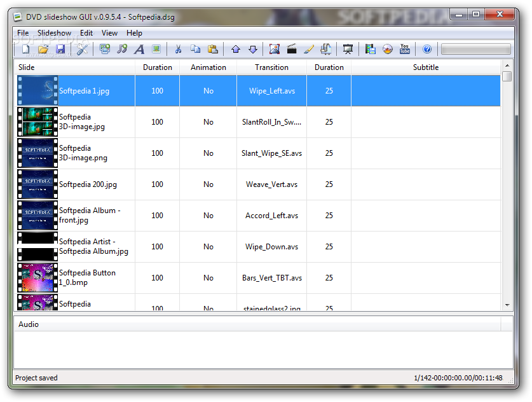This screenshot has width=532, height=402.
Task: Select the Softpedia 200.jpg slide
Action: (x=259, y=184)
